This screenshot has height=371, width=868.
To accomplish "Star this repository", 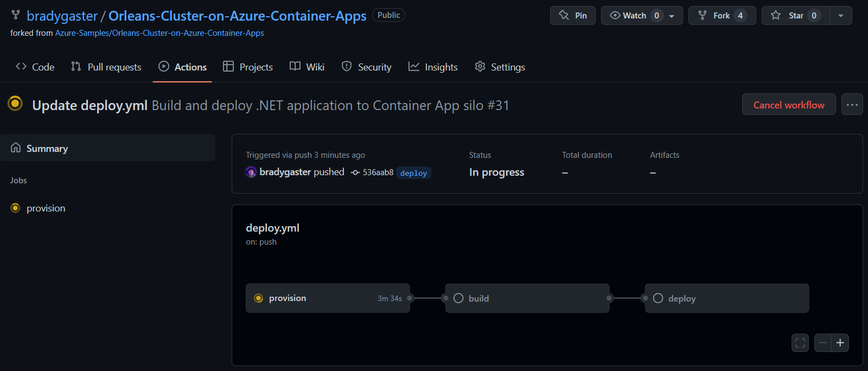I will 796,16.
